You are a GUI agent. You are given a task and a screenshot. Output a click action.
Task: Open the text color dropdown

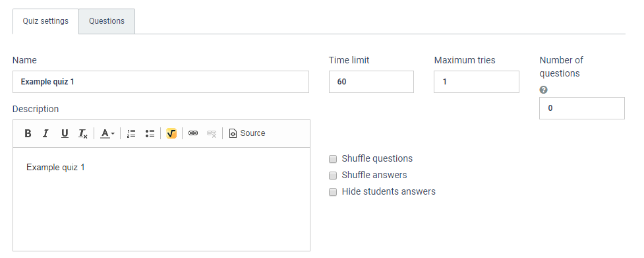[107, 133]
